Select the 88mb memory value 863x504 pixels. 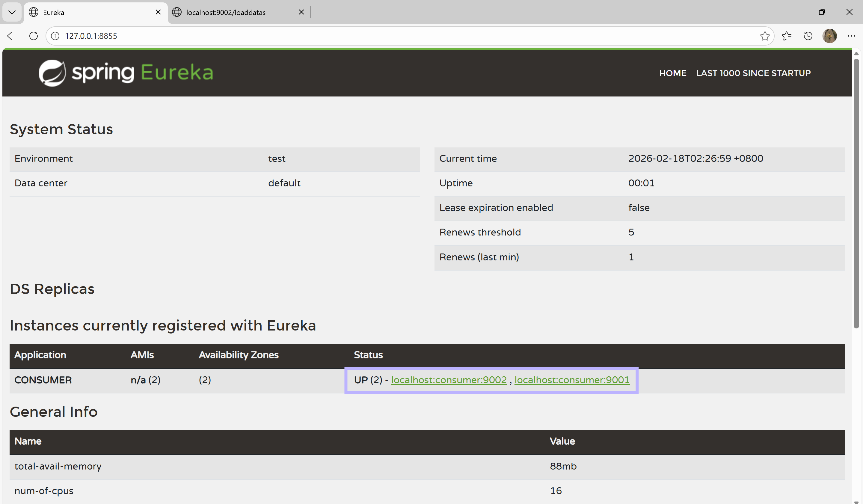[563, 466]
